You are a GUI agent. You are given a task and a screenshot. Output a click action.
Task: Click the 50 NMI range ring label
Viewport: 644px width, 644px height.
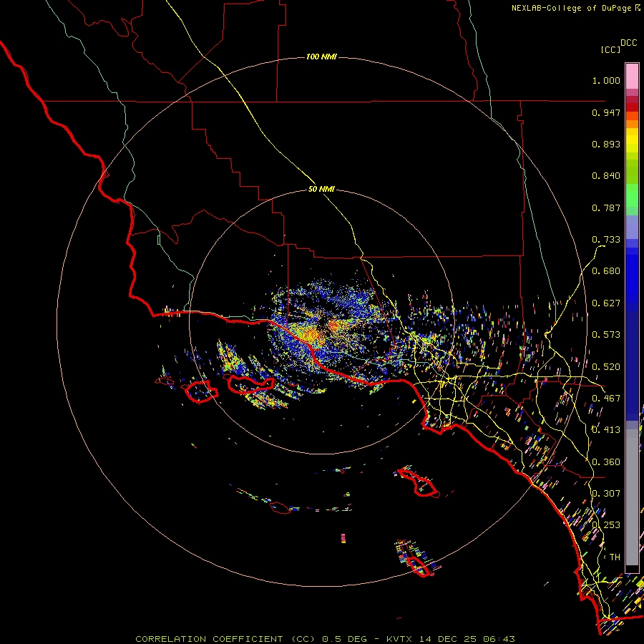click(x=321, y=189)
